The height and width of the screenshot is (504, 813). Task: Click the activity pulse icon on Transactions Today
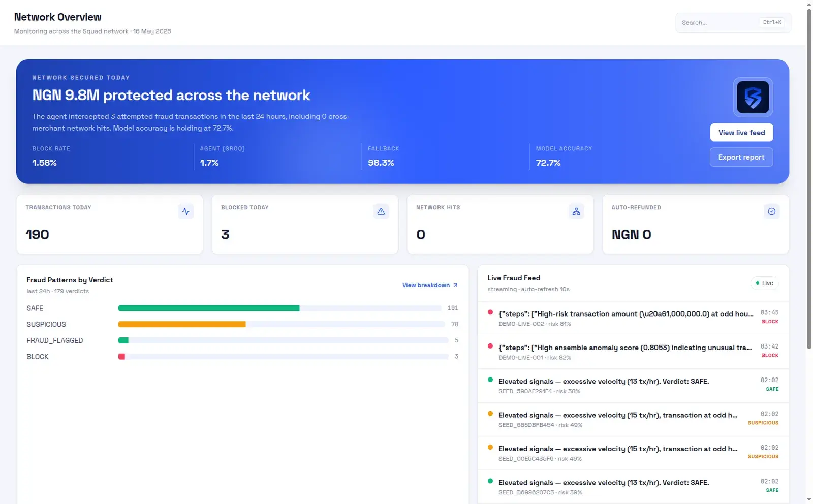[186, 211]
